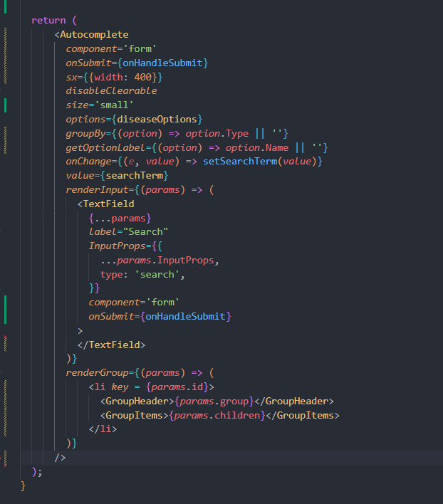Click the 'groupBy' prop name
This screenshot has width=443, height=504.
(x=86, y=133)
